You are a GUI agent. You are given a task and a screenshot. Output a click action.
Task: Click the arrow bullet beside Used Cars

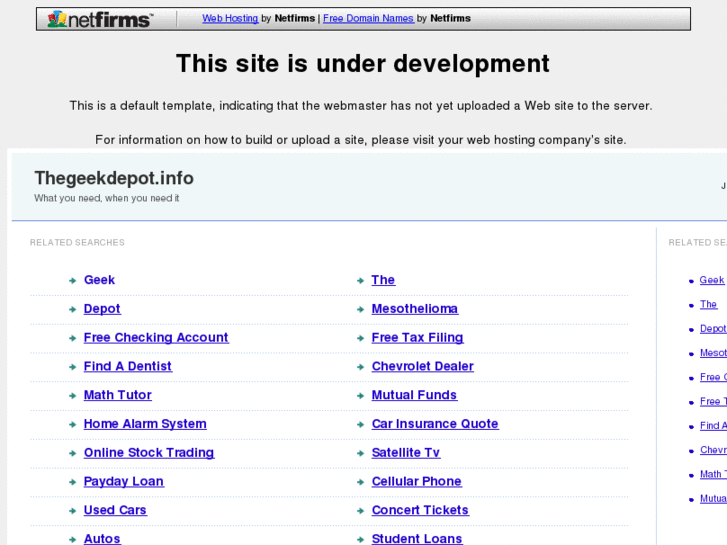point(72,511)
